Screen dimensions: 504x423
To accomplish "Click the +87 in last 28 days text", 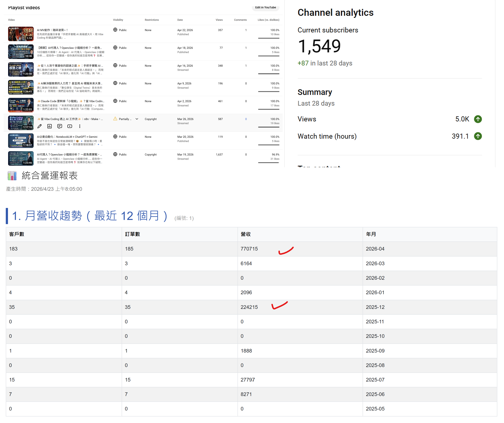I will coord(325,63).
